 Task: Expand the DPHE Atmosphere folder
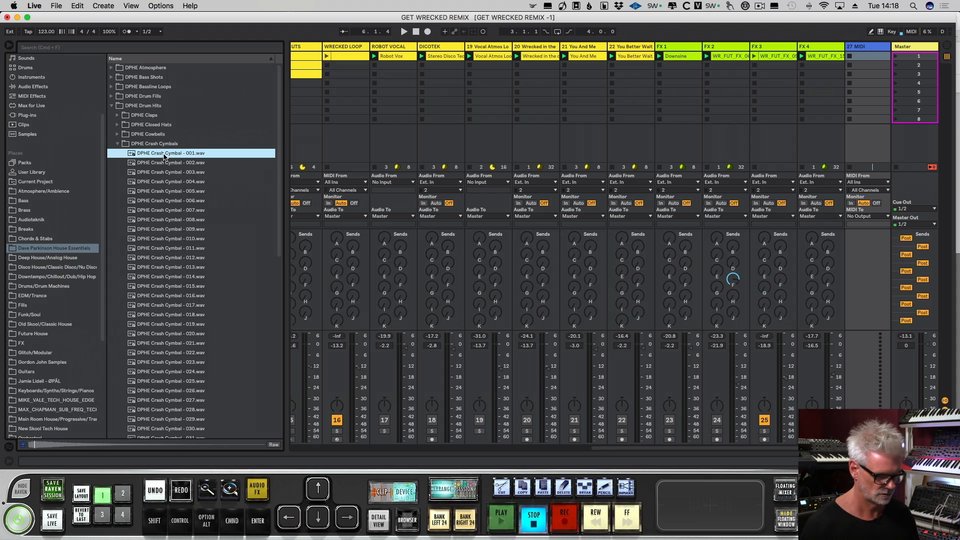(111, 67)
